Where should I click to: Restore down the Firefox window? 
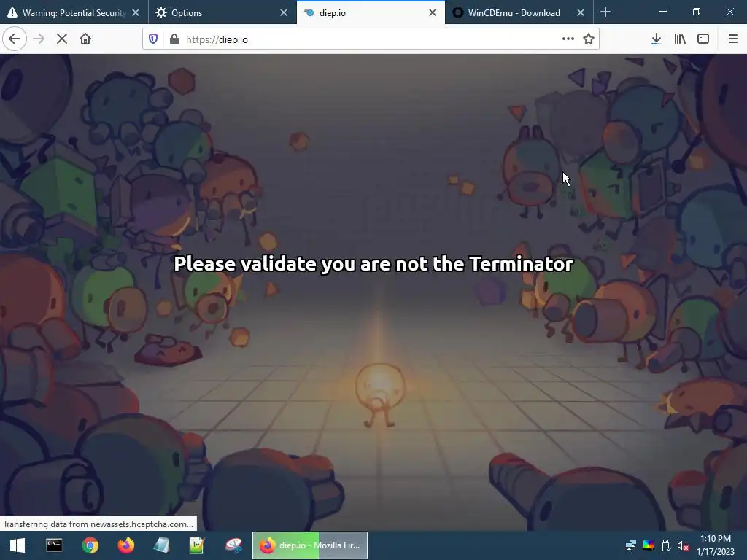697,12
